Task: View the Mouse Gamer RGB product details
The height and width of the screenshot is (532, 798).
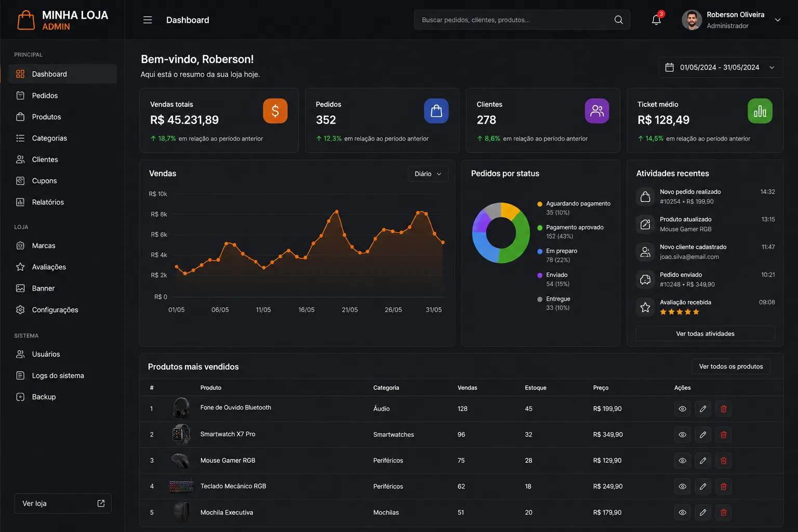Action: click(x=683, y=461)
